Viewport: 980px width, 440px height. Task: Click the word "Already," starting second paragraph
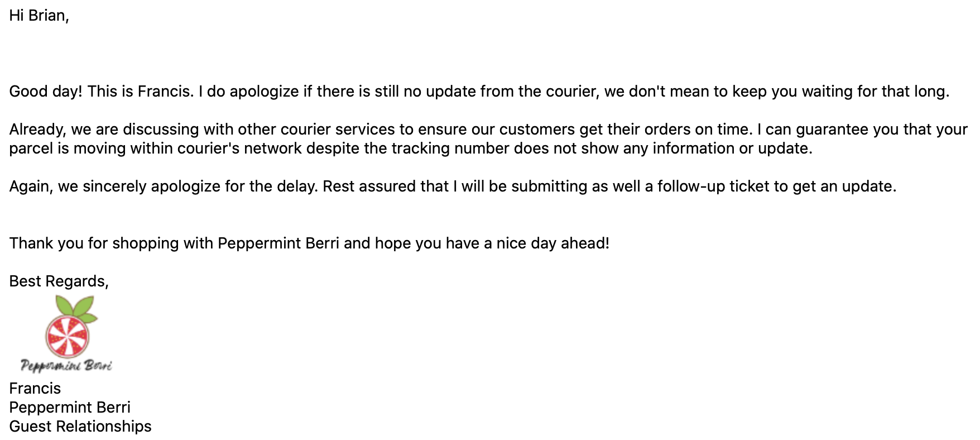[37, 130]
